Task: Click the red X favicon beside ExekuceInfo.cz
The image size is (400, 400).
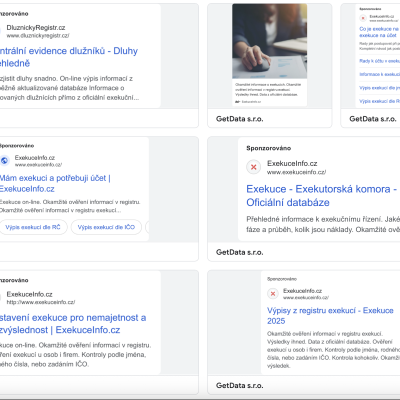Action: coord(254,167)
